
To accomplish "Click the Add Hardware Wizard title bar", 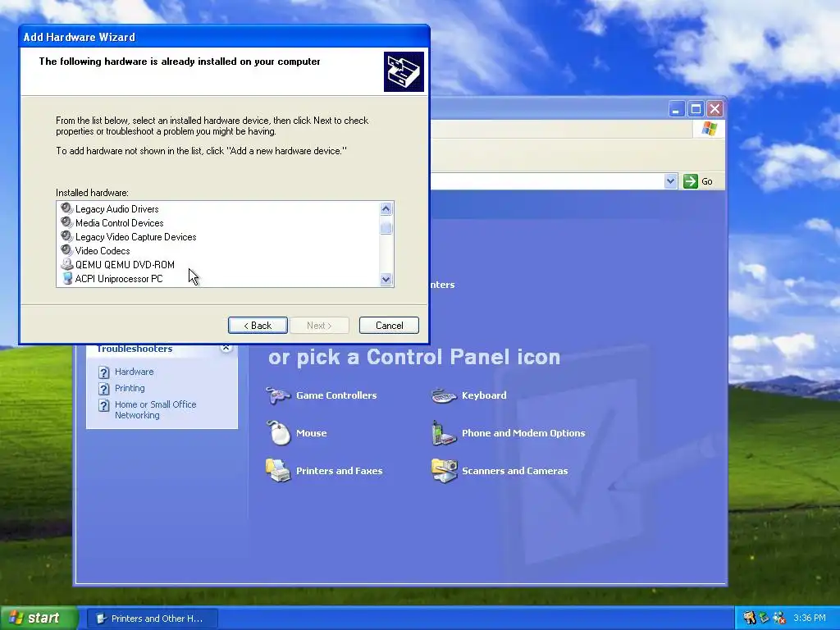I will pos(224,37).
